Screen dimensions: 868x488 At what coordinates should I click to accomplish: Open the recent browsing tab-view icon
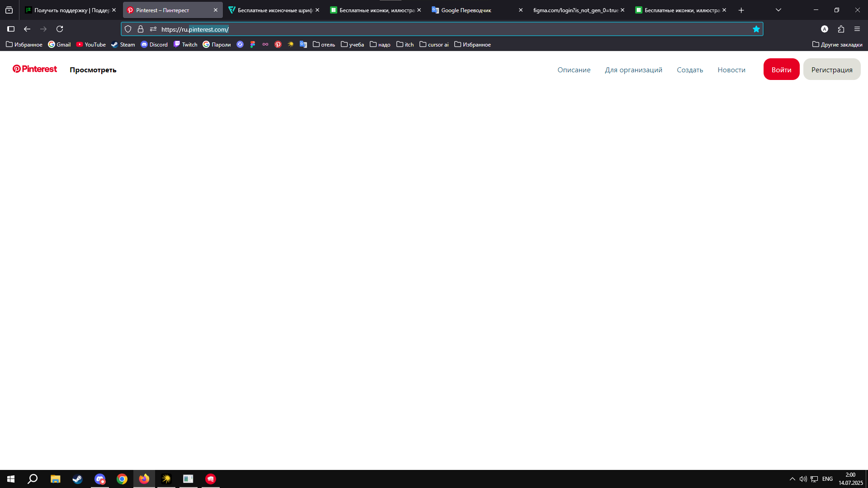(9, 10)
